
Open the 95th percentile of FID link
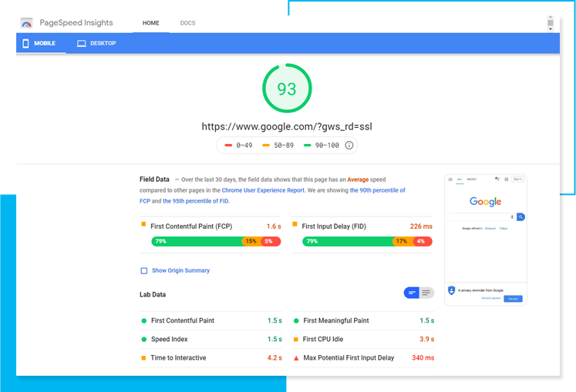[196, 201]
